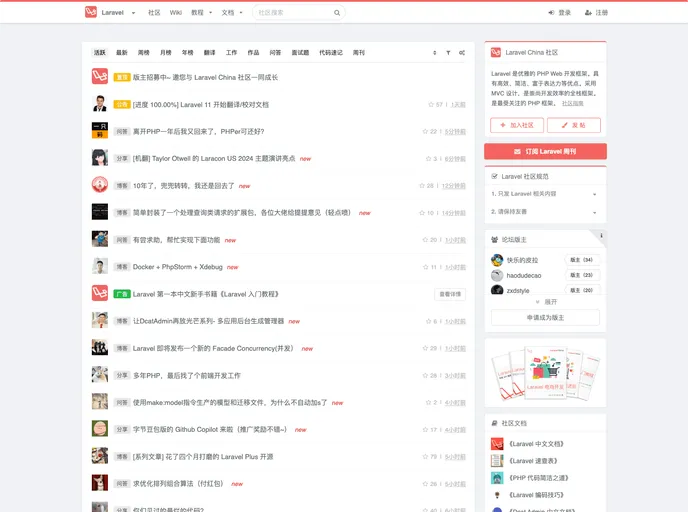Screen dimensions: 688x512
Task: Switch to the 面试题 tab
Action: click(300, 53)
